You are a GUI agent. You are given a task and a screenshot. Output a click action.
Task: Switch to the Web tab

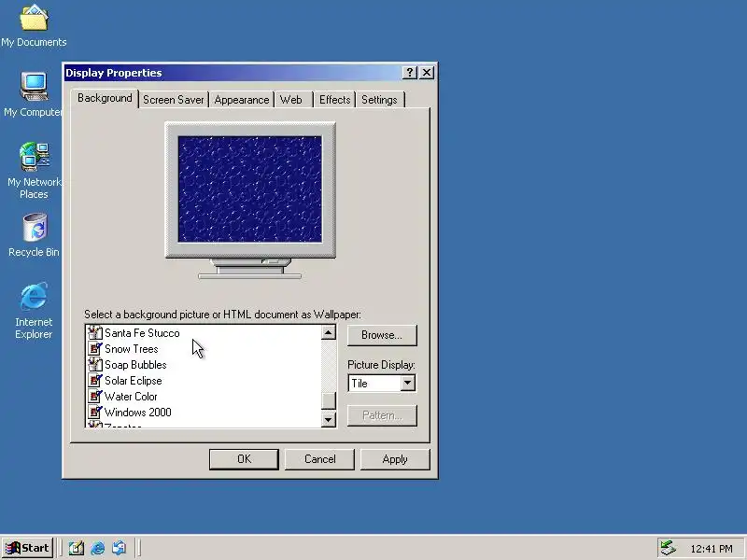[x=291, y=100]
